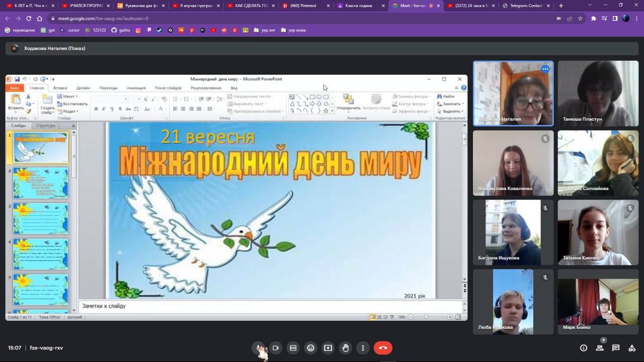Leave the call with red hang-up button
This screenshot has height=362, width=644.
383,348
